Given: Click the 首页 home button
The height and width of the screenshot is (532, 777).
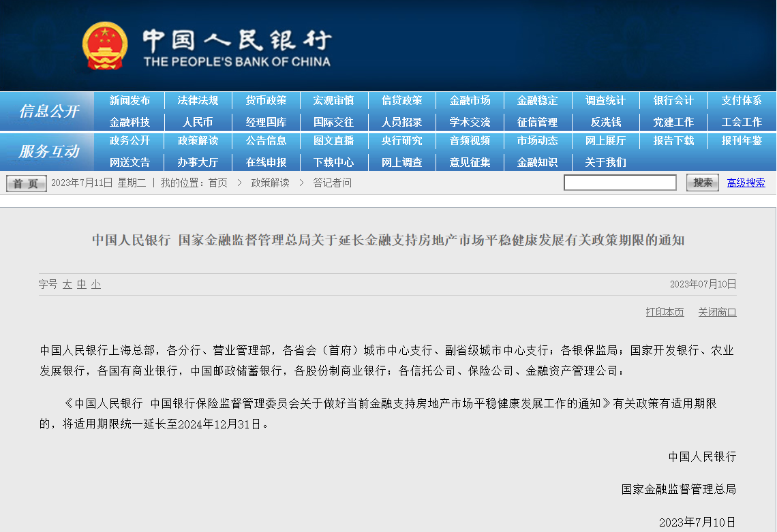Looking at the screenshot, I should coord(27,183).
